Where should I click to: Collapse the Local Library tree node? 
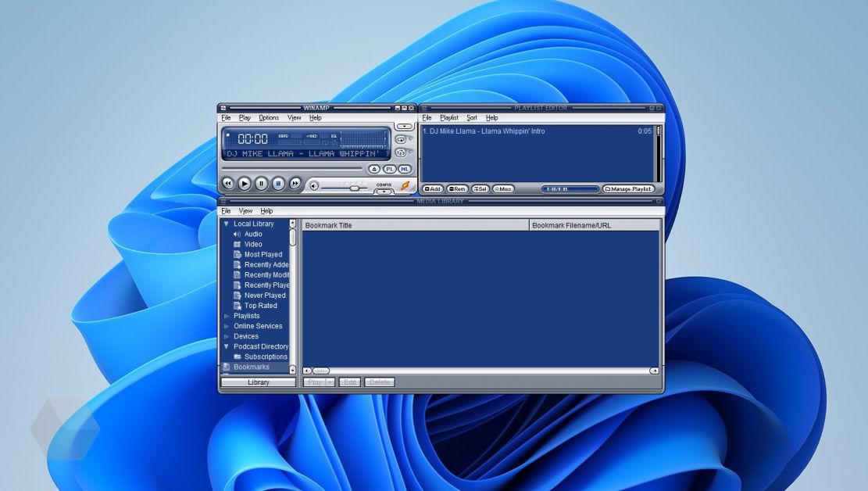(226, 224)
